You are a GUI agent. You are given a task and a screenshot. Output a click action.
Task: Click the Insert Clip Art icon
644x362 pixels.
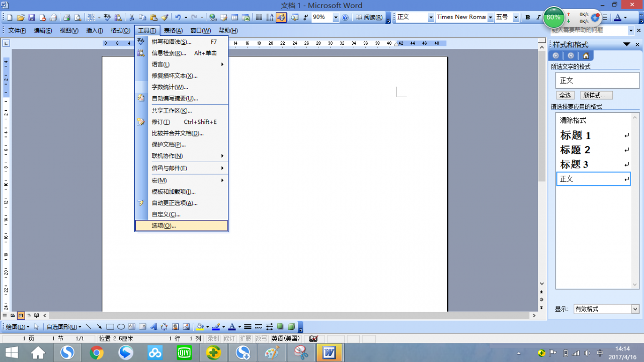coord(175,327)
